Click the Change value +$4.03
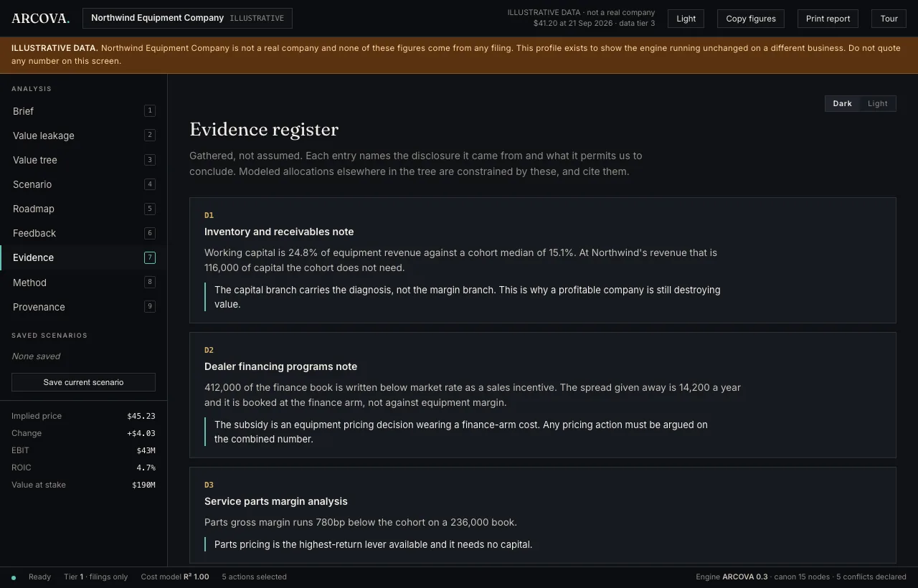This screenshot has width=918, height=588. click(141, 433)
